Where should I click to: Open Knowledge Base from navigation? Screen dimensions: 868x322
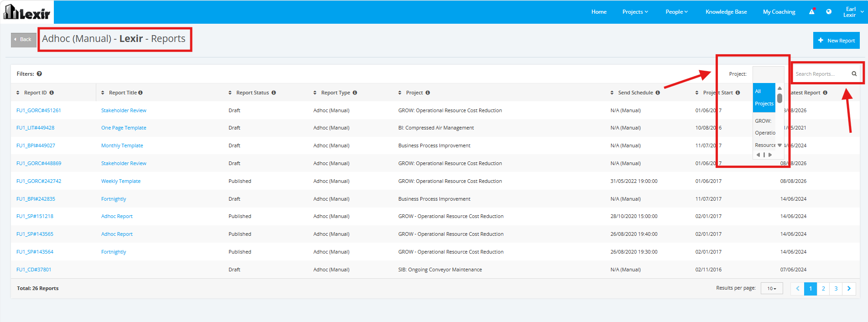coord(726,12)
